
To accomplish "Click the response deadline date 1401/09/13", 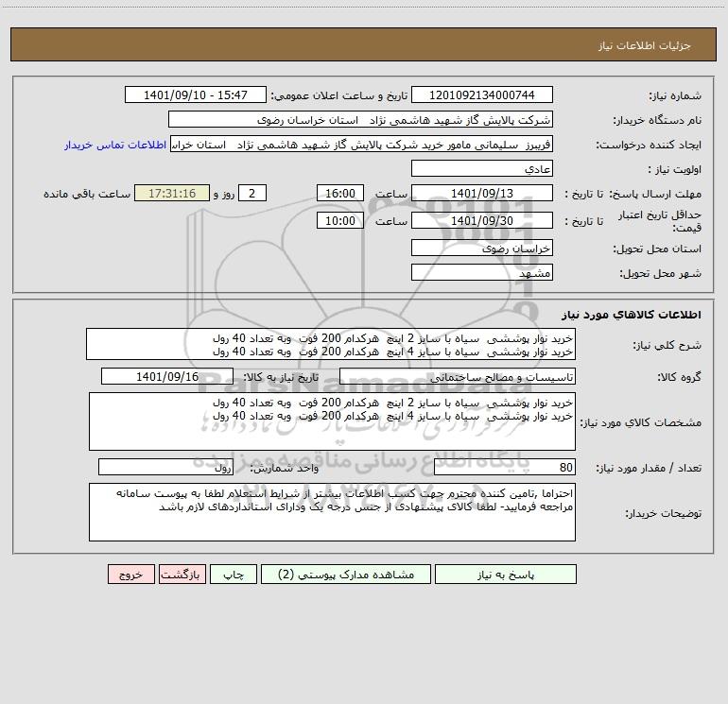I will [x=482, y=193].
